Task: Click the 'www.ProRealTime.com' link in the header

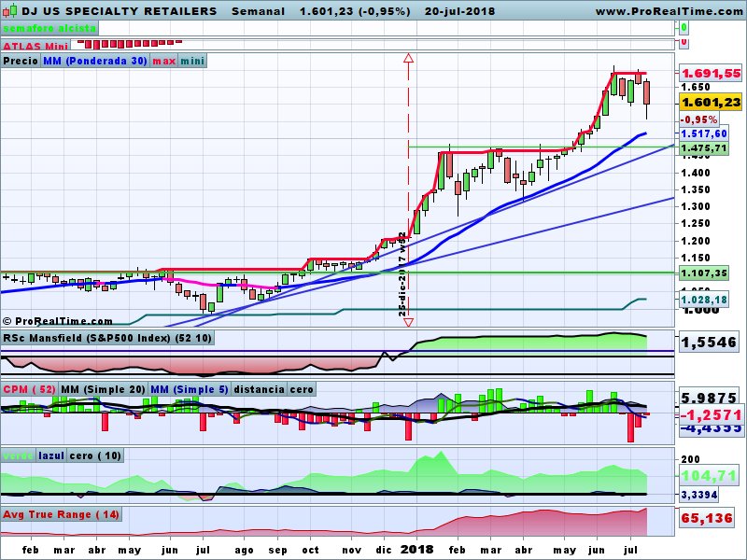Action: pyautogui.click(x=670, y=11)
